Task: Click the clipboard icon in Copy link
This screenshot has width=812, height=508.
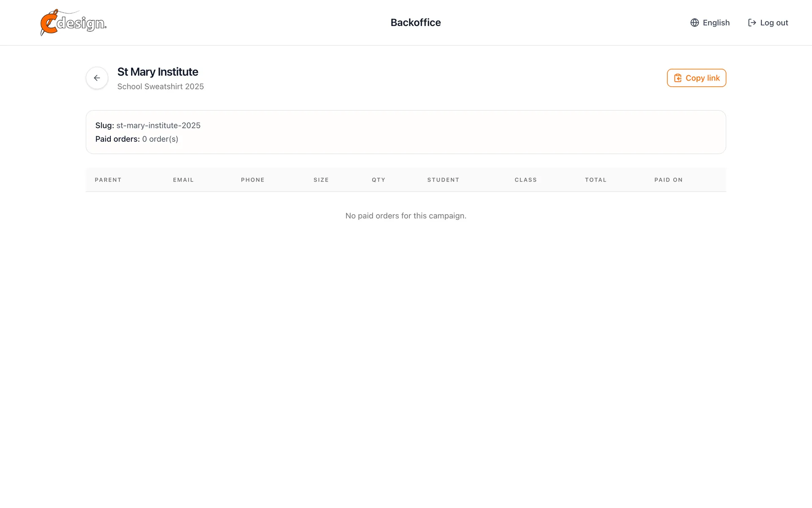Action: pyautogui.click(x=678, y=78)
